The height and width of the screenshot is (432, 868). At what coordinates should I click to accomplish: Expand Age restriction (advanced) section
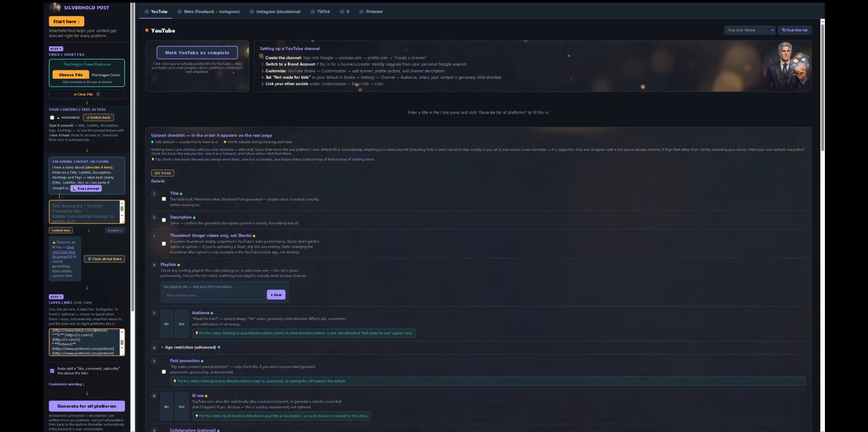[190, 348]
